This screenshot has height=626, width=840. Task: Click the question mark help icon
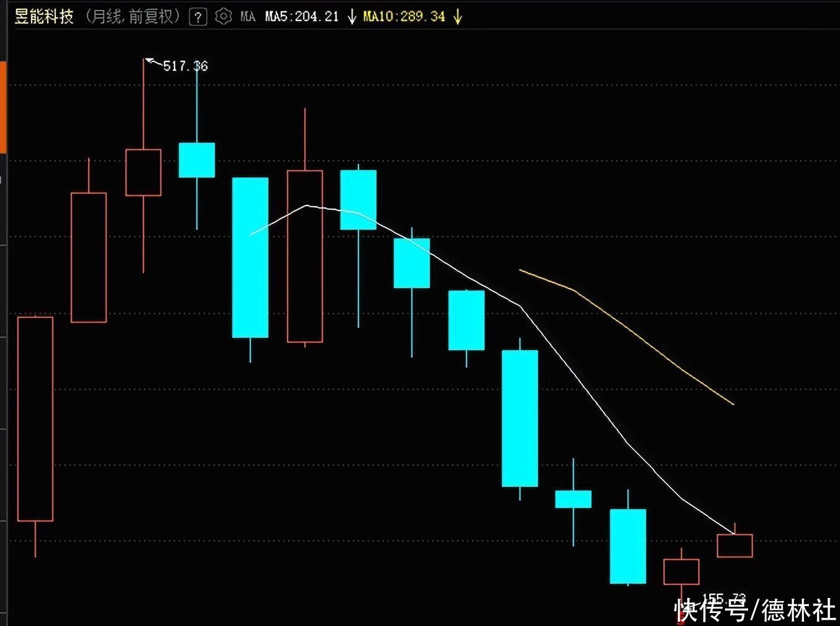tap(198, 17)
